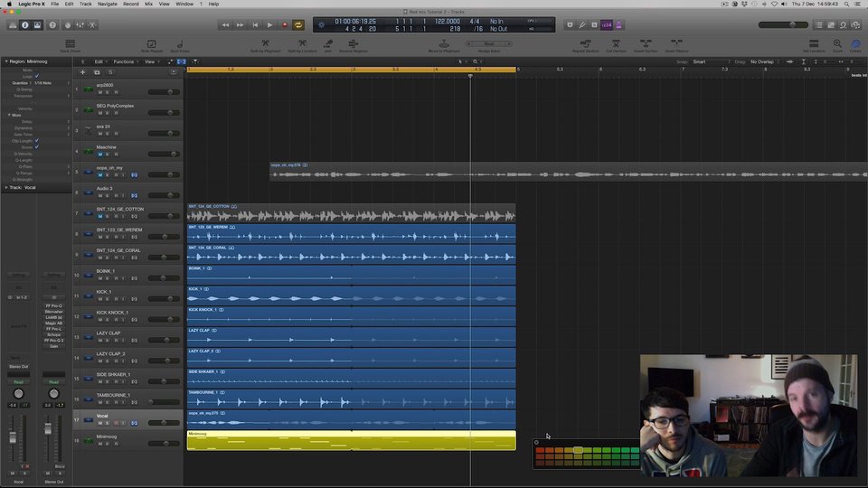
Task: Unmute the Maschine track
Action: point(100,155)
